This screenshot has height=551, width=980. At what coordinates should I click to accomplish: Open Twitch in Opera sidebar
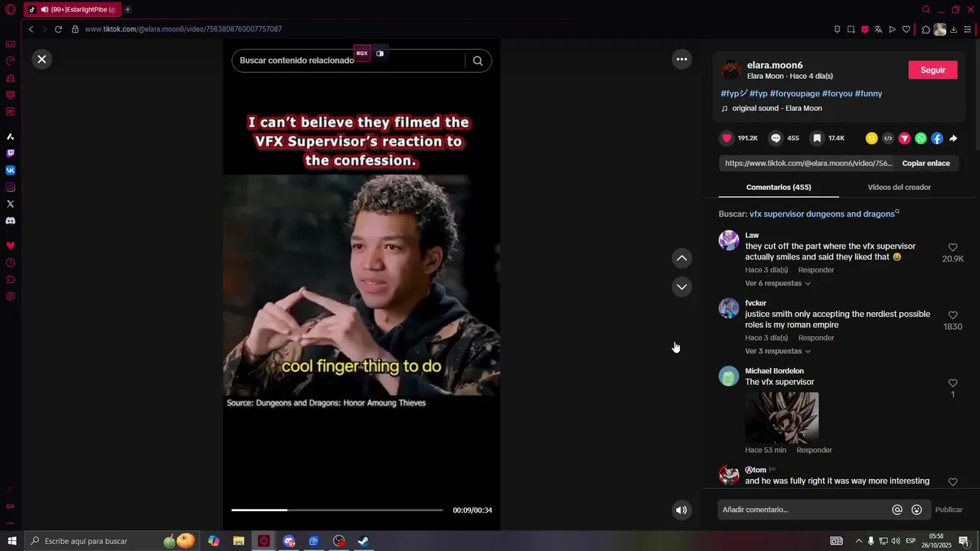coord(11,153)
